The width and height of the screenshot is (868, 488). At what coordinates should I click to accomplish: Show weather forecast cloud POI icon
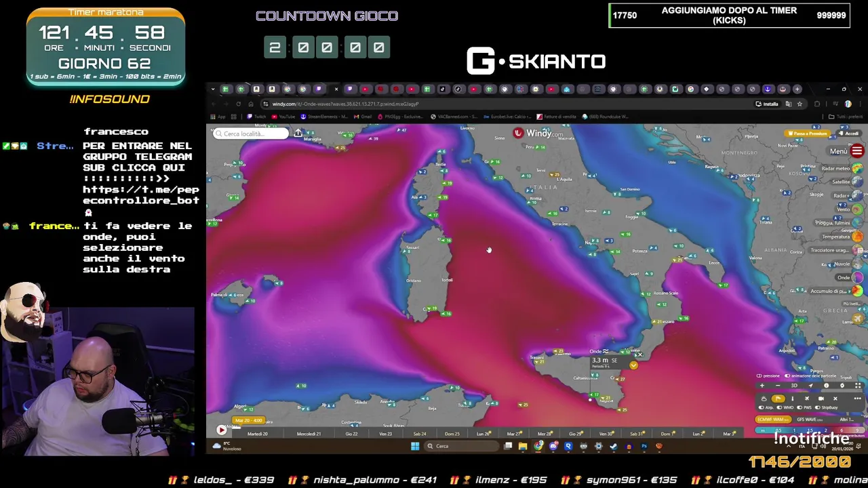764,399
